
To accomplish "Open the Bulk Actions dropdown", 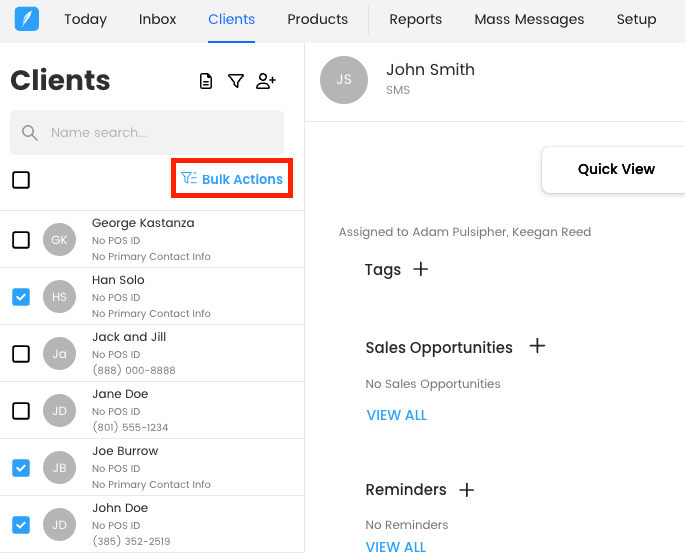I will tap(232, 179).
